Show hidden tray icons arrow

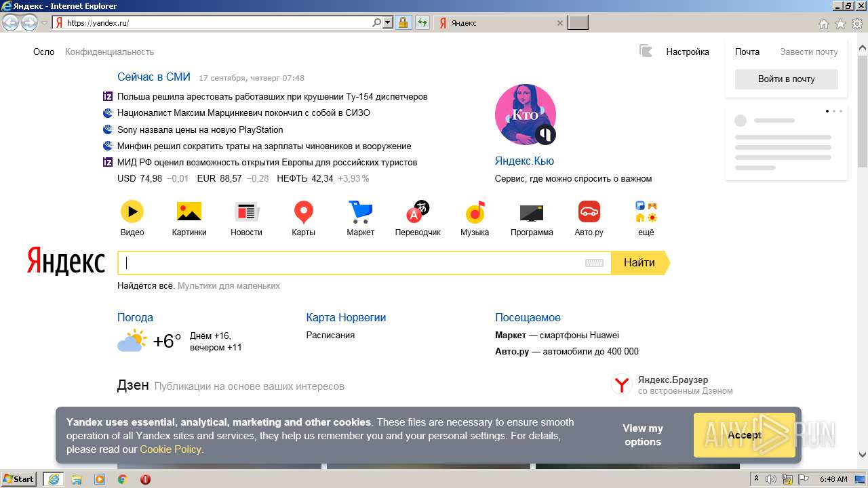click(x=757, y=479)
